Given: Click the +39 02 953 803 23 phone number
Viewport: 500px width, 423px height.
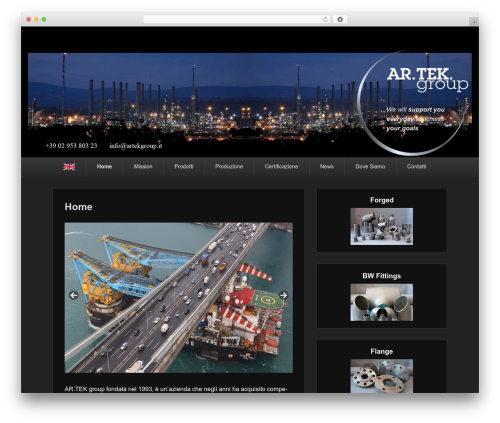Looking at the screenshot, I should click(x=71, y=146).
